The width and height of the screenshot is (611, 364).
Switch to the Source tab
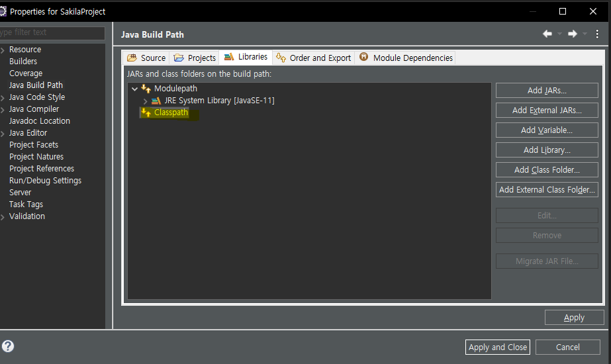click(146, 58)
